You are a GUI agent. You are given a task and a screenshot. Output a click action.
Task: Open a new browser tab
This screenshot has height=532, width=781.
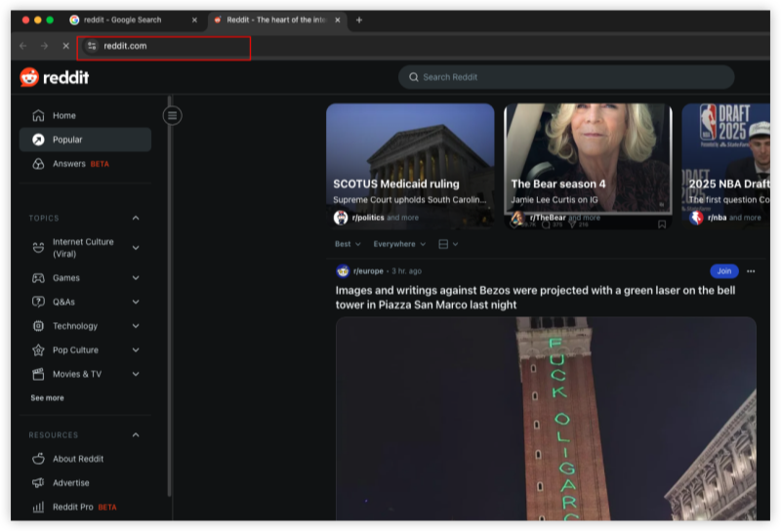359,20
